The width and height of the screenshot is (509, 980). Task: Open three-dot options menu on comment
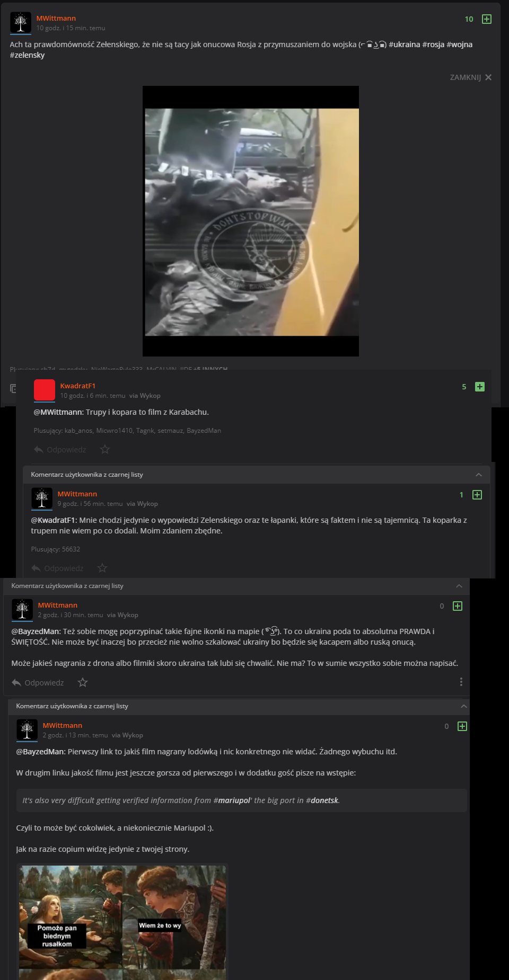(x=461, y=682)
